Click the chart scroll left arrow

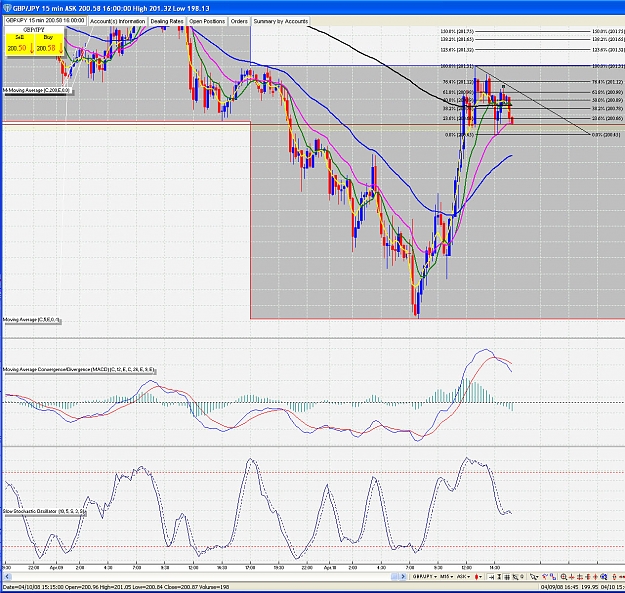(7, 577)
